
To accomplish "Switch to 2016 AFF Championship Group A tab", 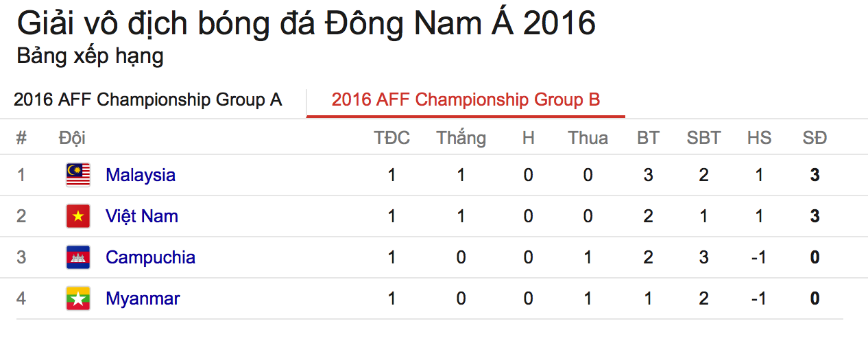I will [x=148, y=100].
